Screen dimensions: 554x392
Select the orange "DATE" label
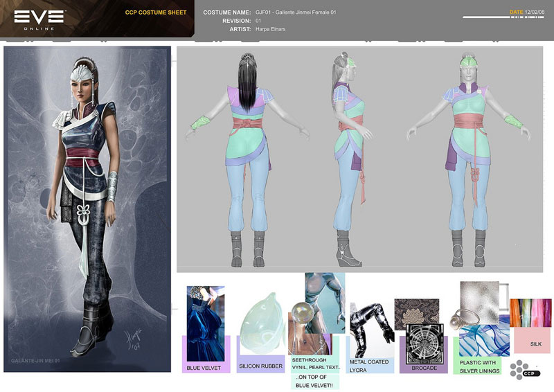[516, 12]
